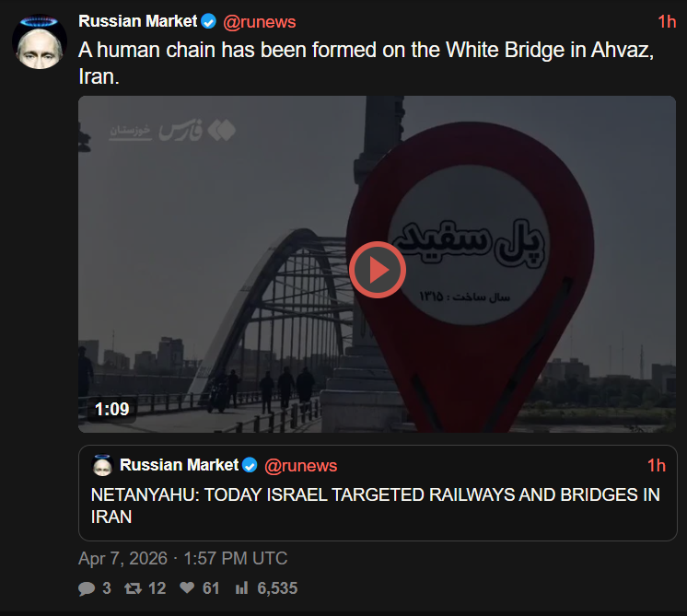Click the retweet arrows icon
This screenshot has height=616, width=687.
point(133,588)
